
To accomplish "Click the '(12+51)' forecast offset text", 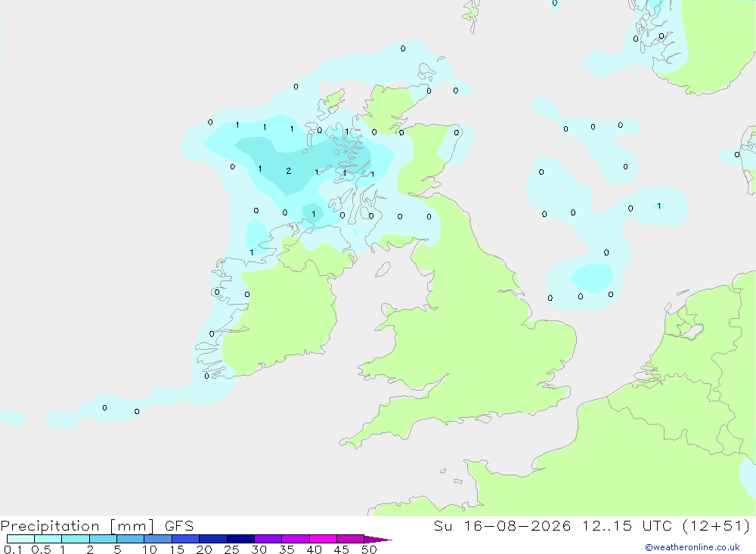I will coord(716,526).
